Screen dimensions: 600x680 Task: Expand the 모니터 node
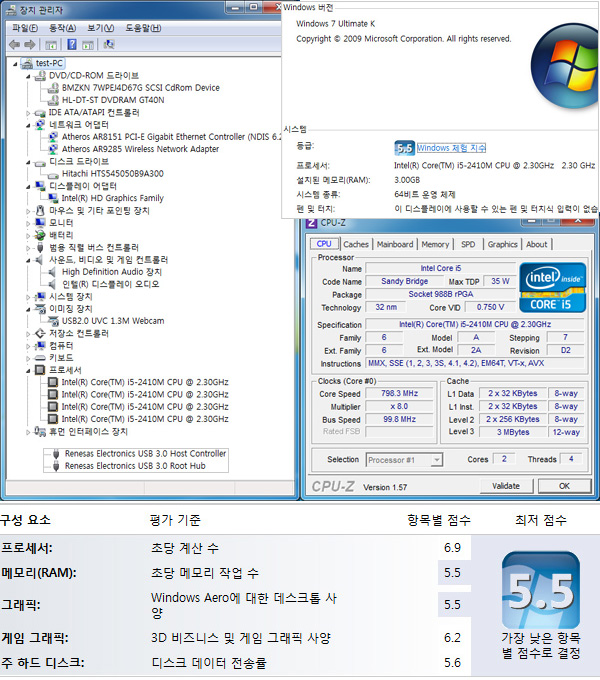pos(28,224)
